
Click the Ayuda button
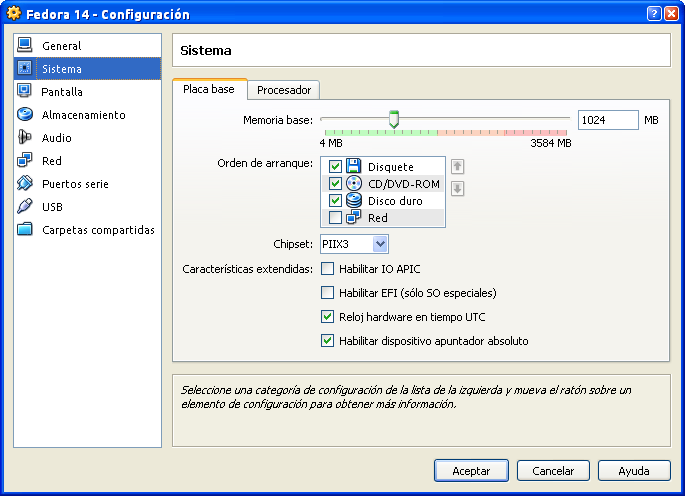click(634, 471)
